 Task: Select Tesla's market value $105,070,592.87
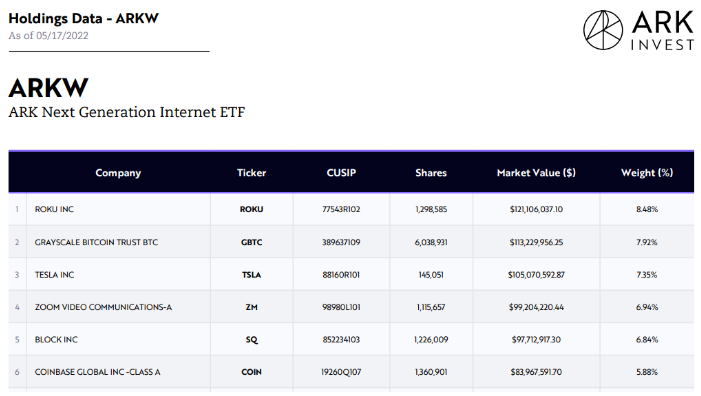[x=536, y=275]
